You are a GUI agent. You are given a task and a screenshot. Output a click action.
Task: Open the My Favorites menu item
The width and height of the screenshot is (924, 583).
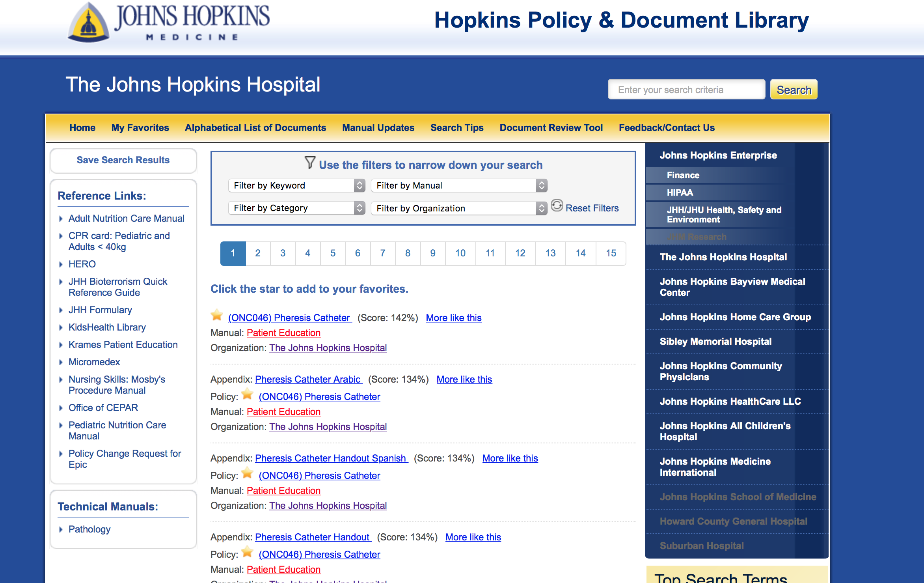[140, 128]
